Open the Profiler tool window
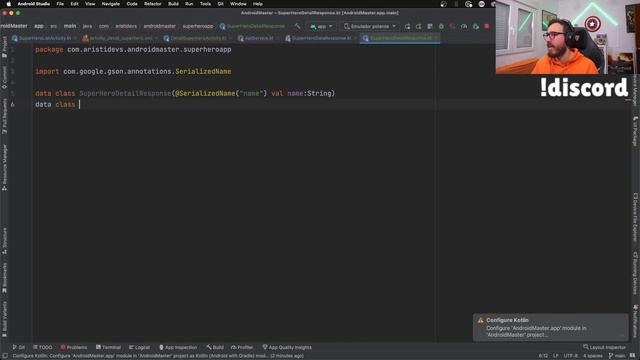 242,347
